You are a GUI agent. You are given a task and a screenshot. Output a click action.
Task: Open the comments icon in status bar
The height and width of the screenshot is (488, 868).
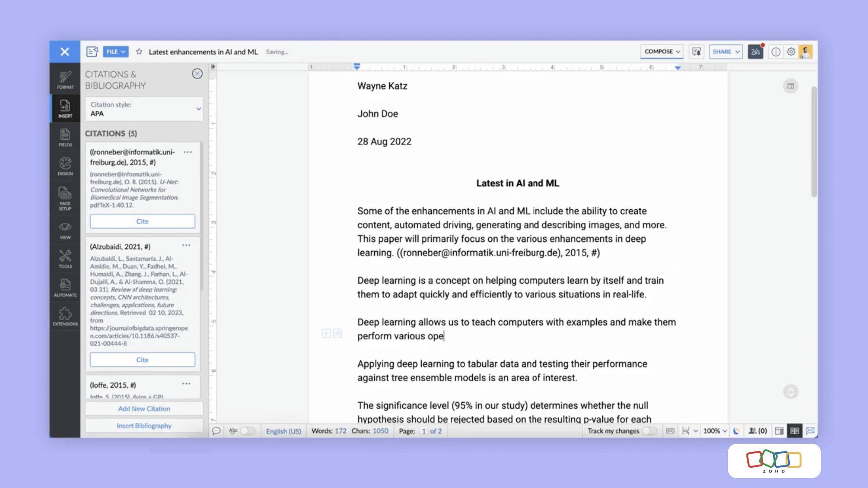coord(217,431)
